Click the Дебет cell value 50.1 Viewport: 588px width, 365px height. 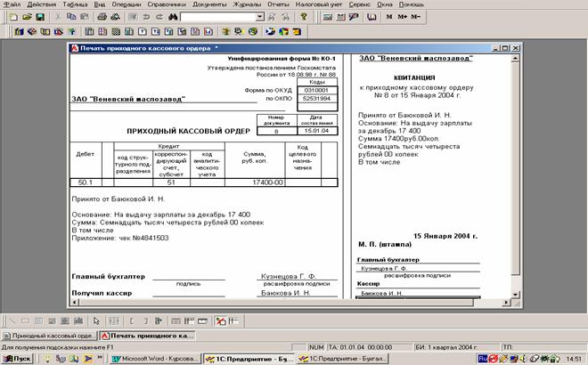pos(85,182)
